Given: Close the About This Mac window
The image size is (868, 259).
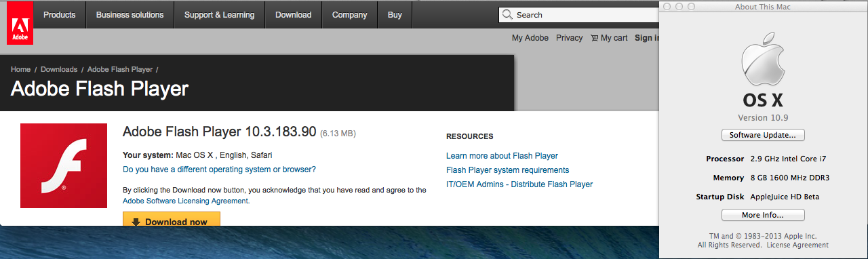Looking at the screenshot, I should [x=667, y=6].
